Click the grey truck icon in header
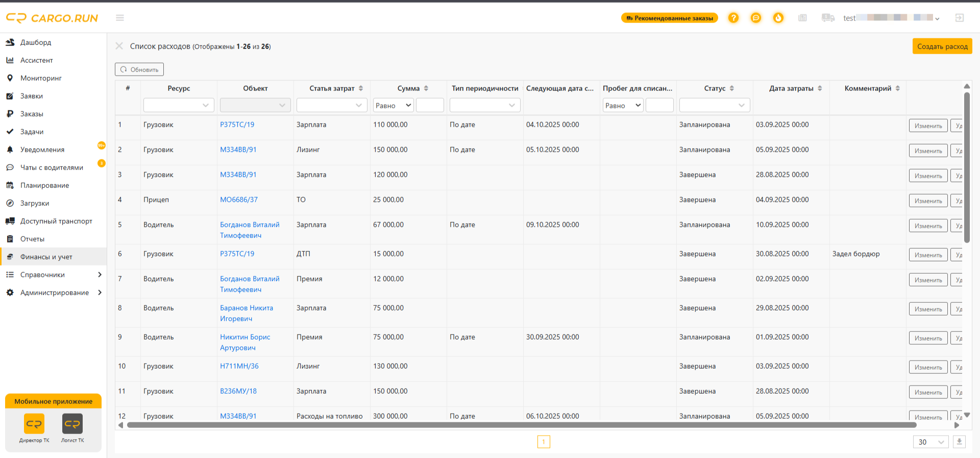Viewport: 980px width, 458px height. point(828,18)
